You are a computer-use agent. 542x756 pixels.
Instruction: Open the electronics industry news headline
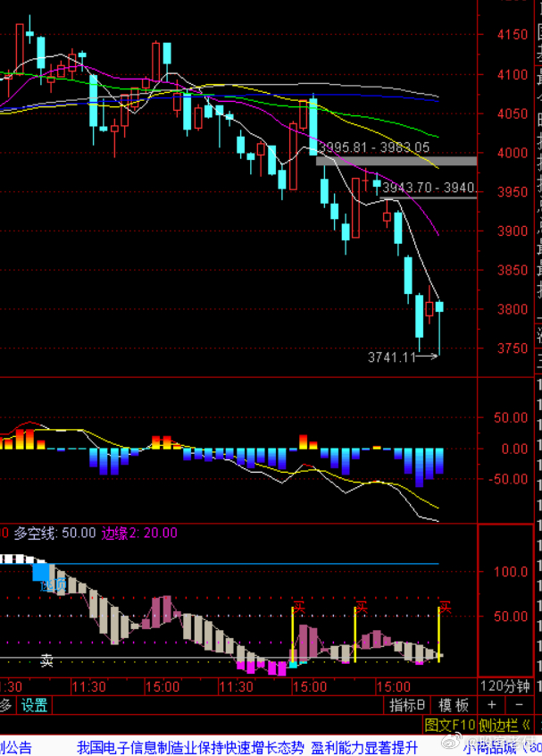(x=246, y=747)
